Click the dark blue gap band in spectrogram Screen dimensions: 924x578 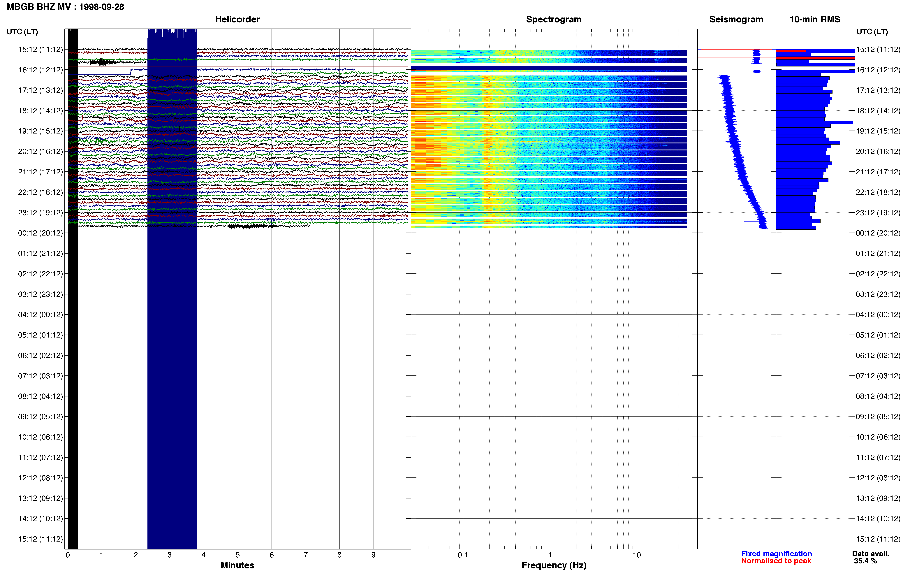549,69
